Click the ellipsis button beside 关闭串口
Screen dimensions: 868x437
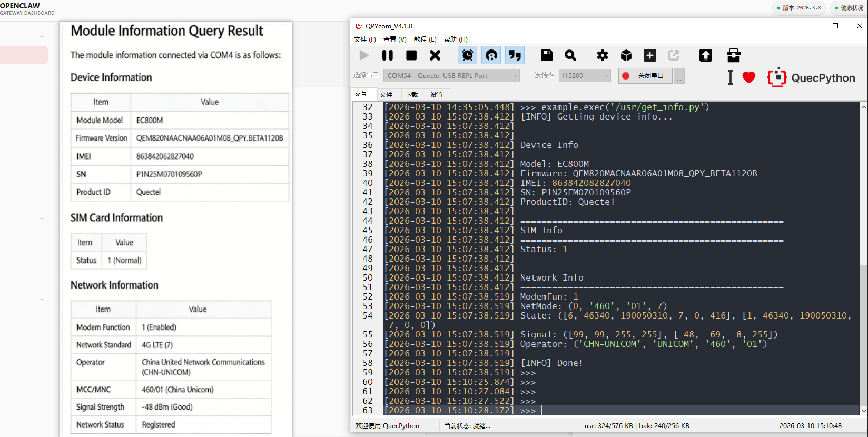pos(679,76)
